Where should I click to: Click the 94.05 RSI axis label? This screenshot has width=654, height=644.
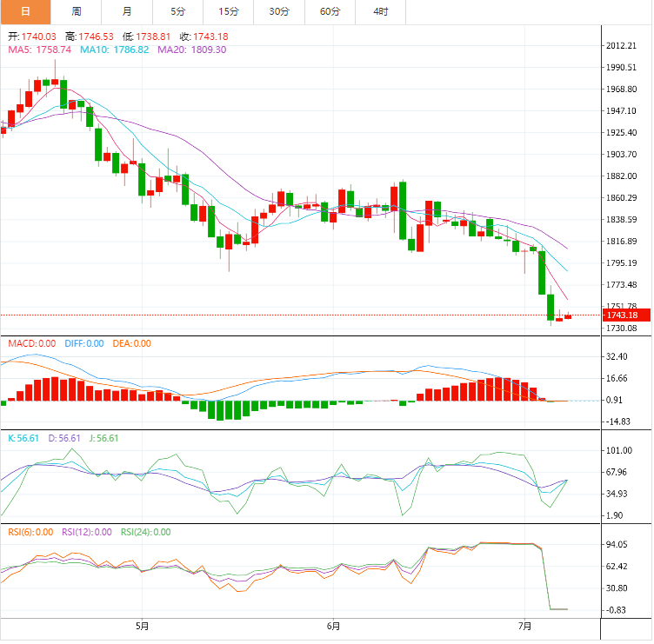coord(617,544)
